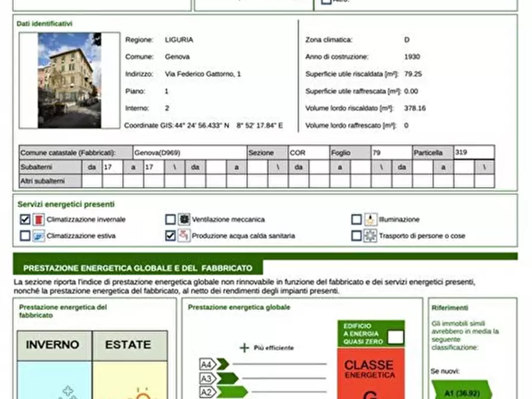Image resolution: width=532 pixels, height=399 pixels.
Task: Click the ESTATE column header
Action: pos(130,345)
